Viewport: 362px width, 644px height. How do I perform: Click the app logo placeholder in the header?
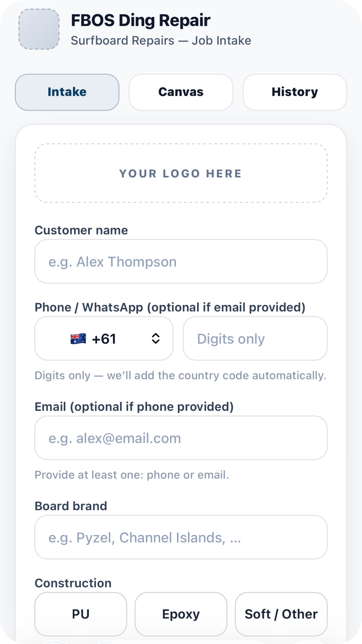tap(39, 29)
